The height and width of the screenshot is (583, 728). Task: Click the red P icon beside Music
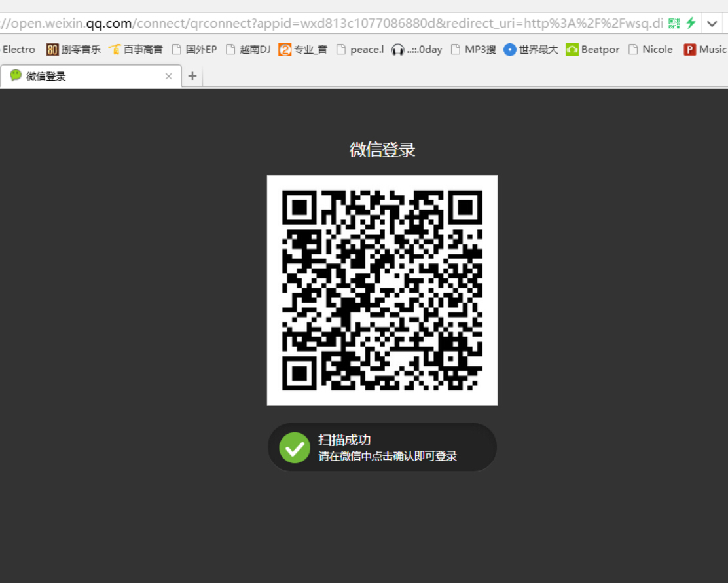pyautogui.click(x=690, y=49)
